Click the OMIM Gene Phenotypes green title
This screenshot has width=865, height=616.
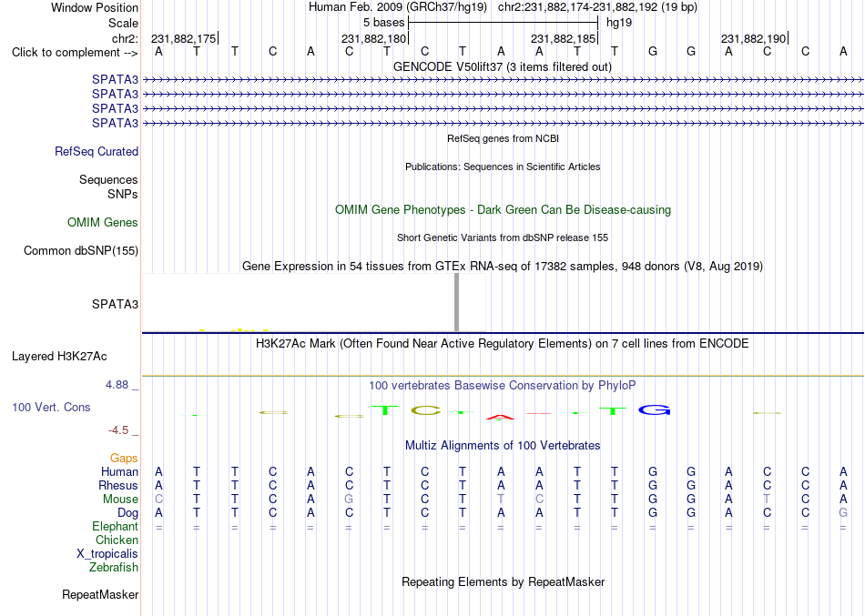pos(504,209)
